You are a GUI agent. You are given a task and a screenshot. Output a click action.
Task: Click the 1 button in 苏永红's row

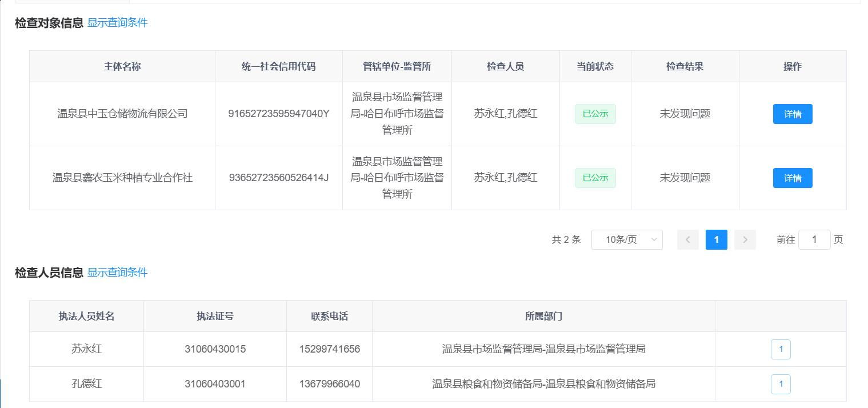click(780, 349)
